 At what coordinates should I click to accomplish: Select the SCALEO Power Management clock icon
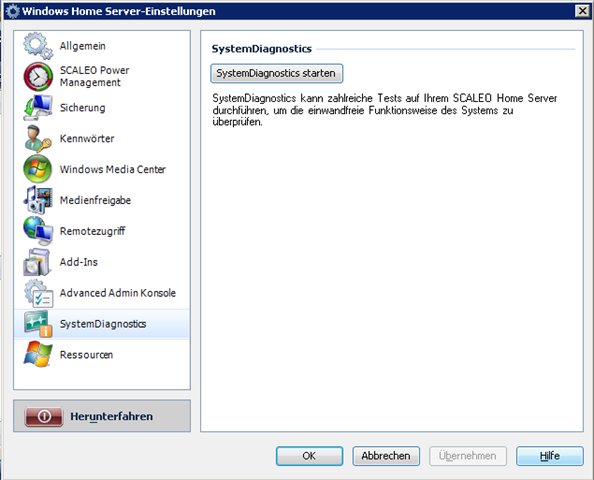[x=38, y=77]
